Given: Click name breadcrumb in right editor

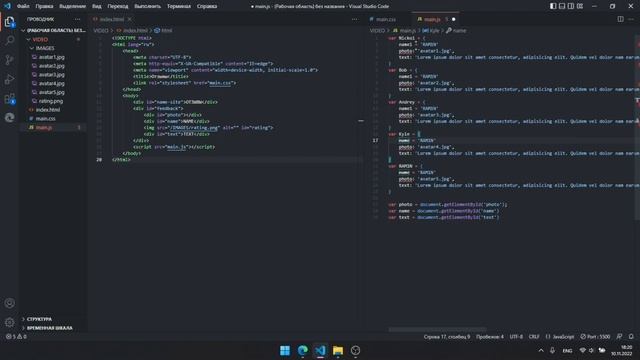Looking at the screenshot, I should click(456, 31).
